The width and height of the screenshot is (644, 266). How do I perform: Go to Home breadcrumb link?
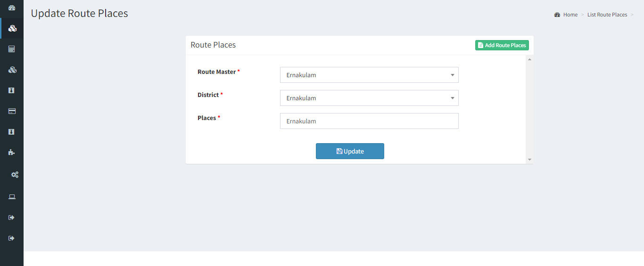570,15
